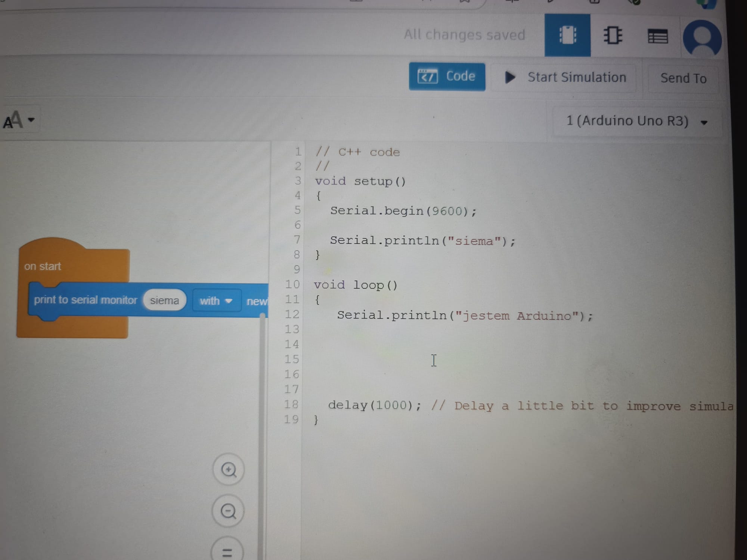Viewport: 747px width, 560px height.
Task: Click code line delay(1000);
Action: point(375,405)
